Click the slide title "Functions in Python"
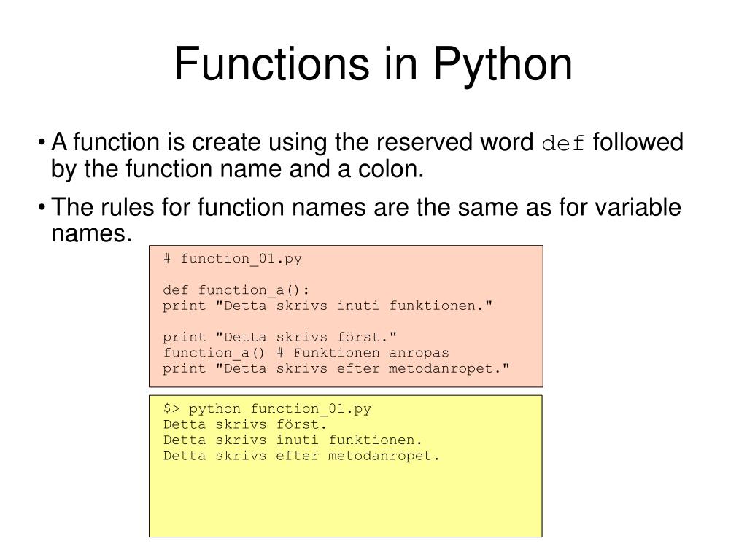 pyautogui.click(x=373, y=65)
